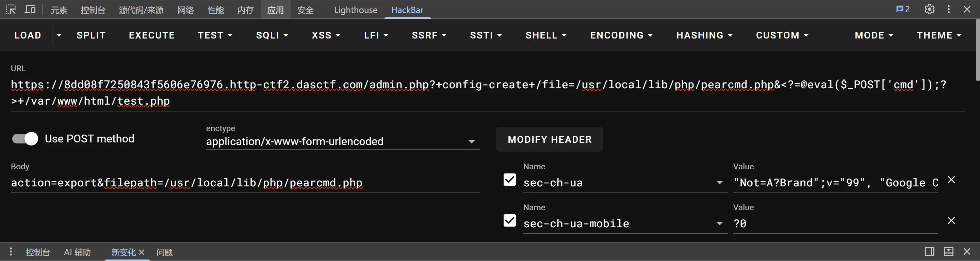This screenshot has width=980, height=261.
Task: Click into the URL text field
Action: (488, 93)
